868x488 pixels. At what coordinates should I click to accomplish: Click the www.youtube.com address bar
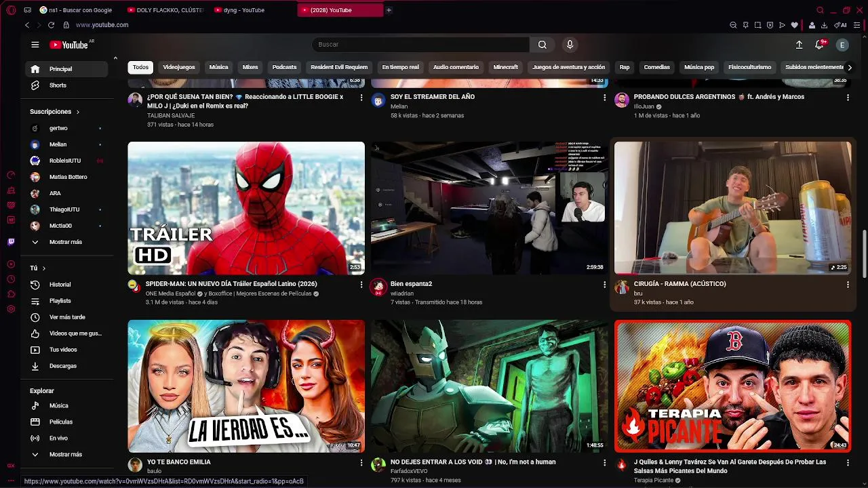pos(102,25)
